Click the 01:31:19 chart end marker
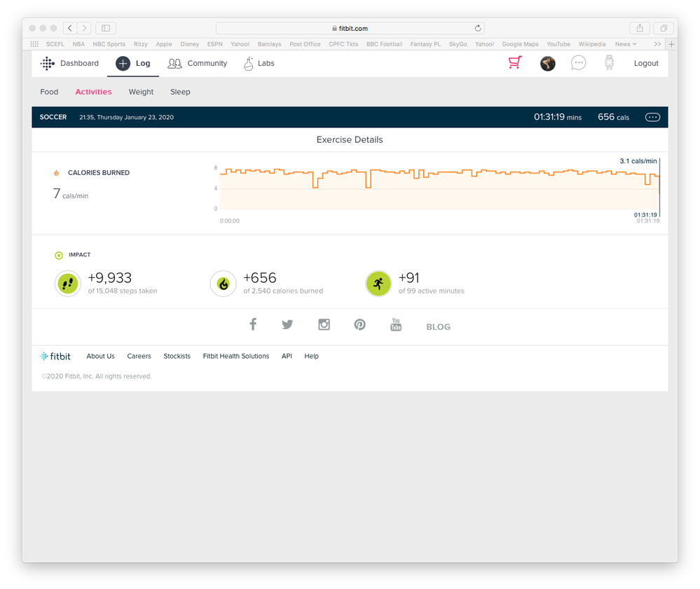This screenshot has height=589, width=700. pyautogui.click(x=645, y=215)
